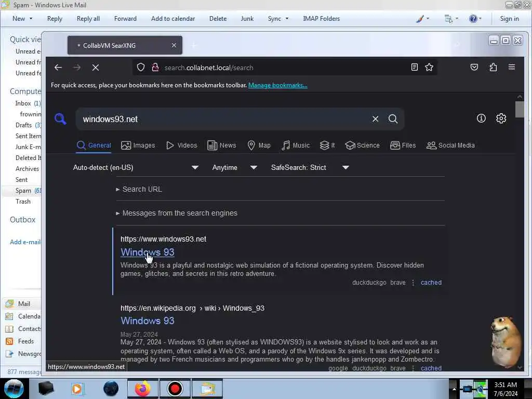Screen dimensions: 532x399
Task: Show hidden system tray icons
Action: point(454,389)
